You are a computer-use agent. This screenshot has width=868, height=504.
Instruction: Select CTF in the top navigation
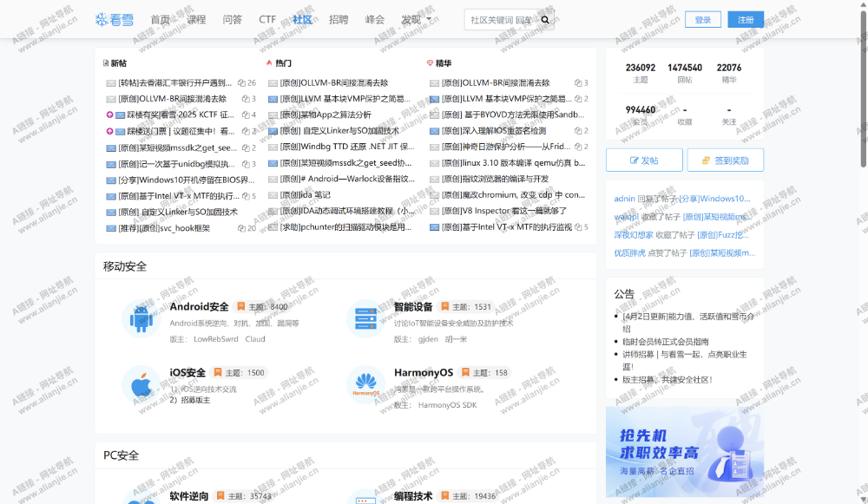click(267, 20)
